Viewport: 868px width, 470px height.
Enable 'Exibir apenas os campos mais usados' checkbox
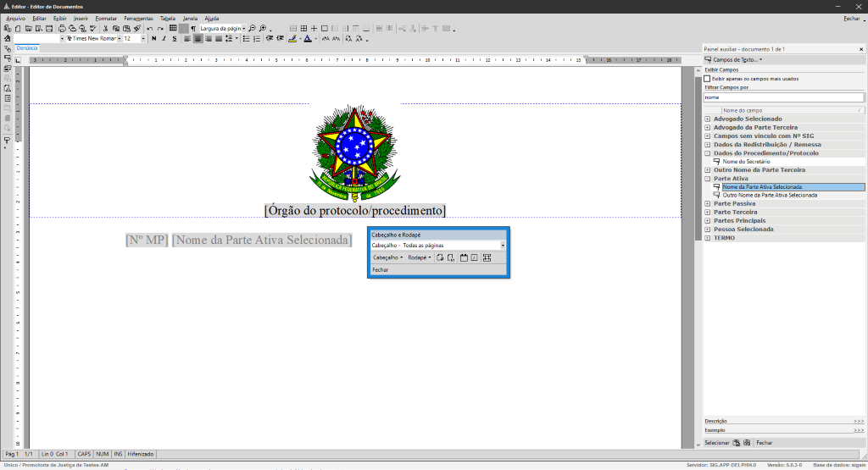[x=708, y=79]
